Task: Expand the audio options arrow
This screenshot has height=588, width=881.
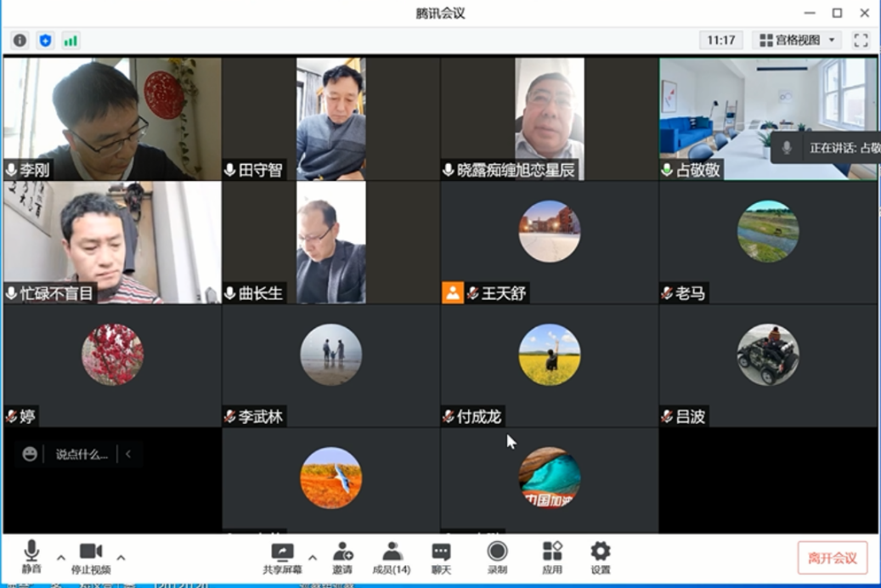Action: coord(61,557)
